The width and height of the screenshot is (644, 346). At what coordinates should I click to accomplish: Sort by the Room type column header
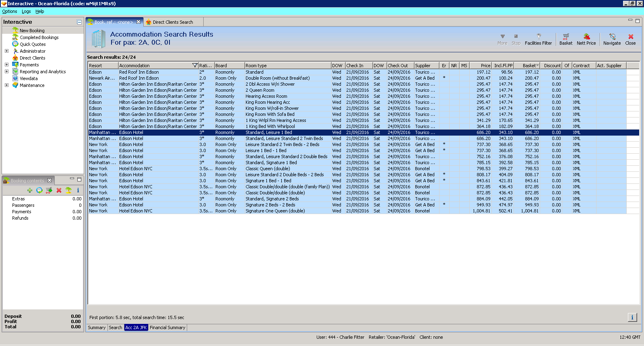[x=288, y=66]
